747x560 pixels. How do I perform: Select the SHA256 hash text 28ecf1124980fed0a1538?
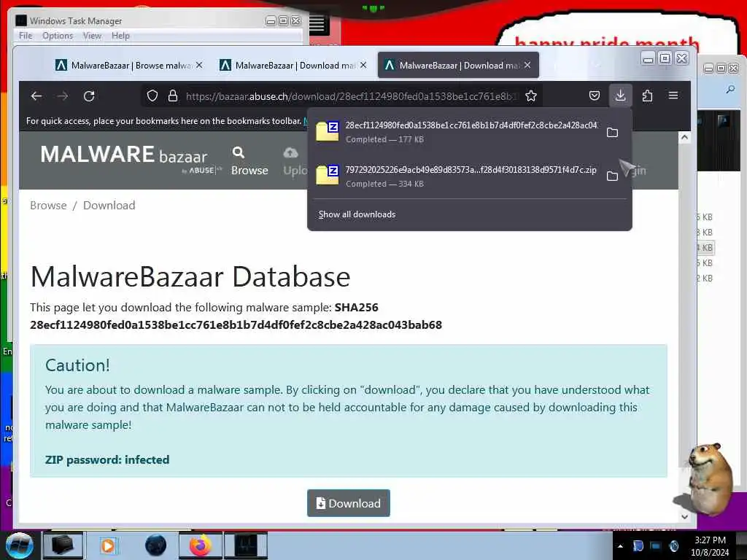pos(236,324)
